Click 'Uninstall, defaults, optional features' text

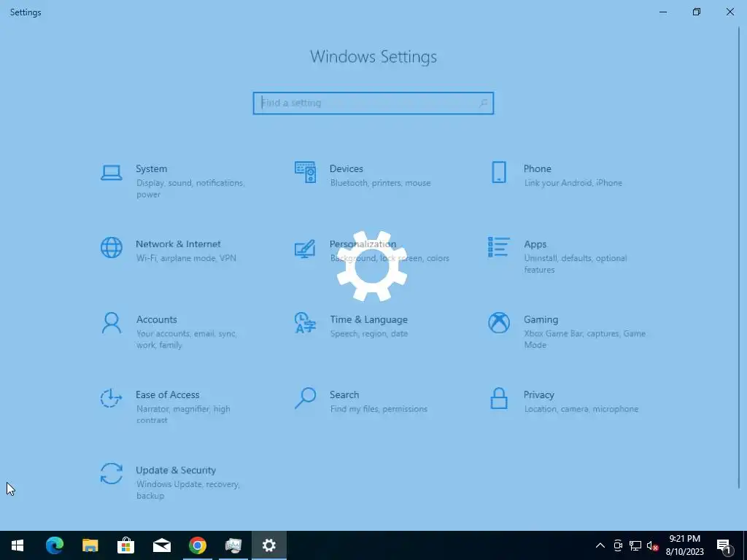click(576, 264)
